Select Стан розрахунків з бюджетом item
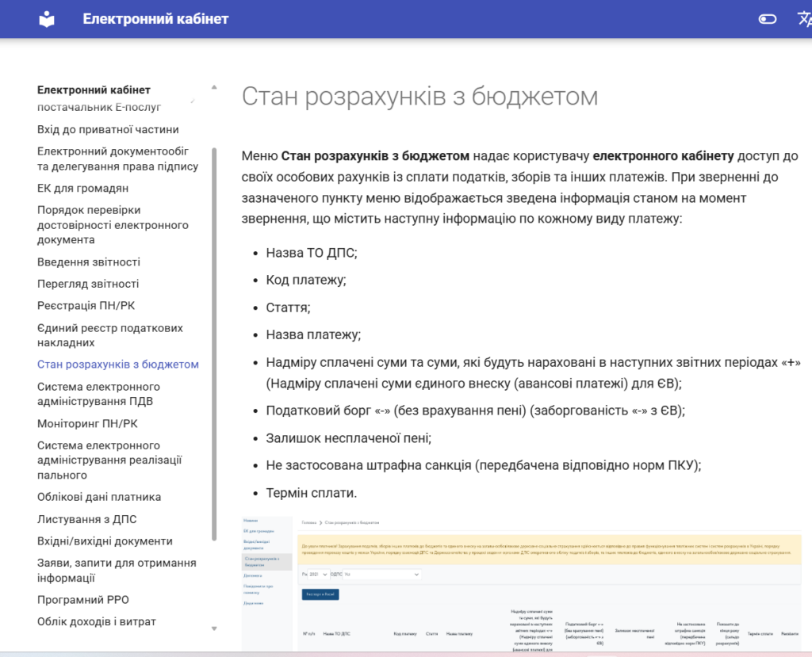The height and width of the screenshot is (657, 812). (118, 365)
